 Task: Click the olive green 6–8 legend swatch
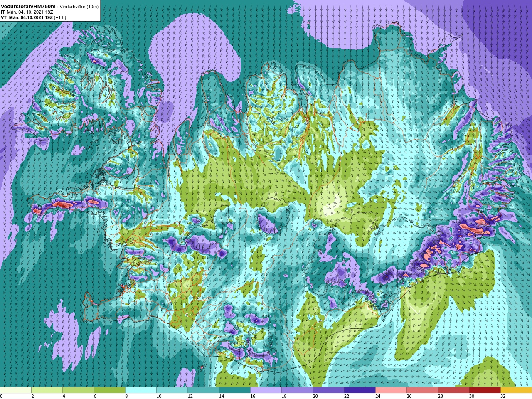tap(109, 390)
